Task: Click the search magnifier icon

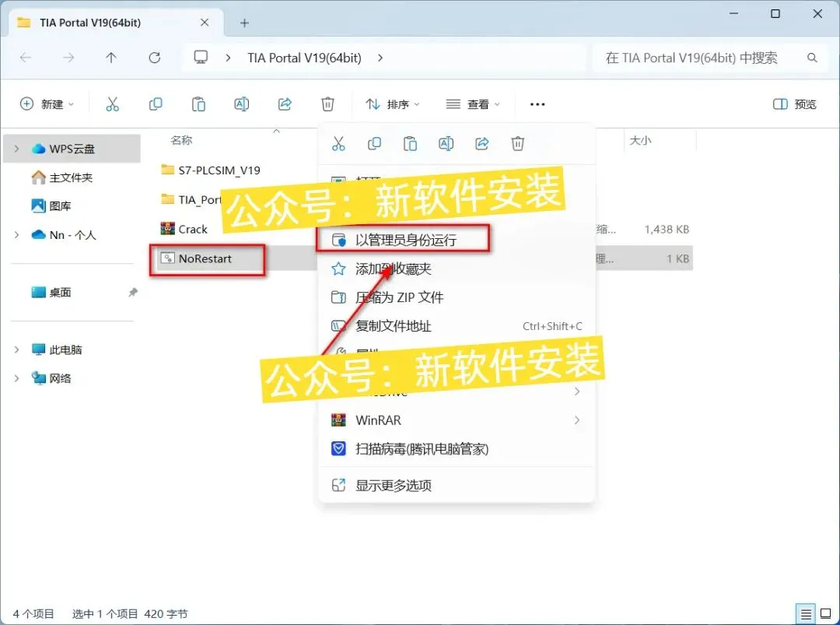Action: coord(812,58)
